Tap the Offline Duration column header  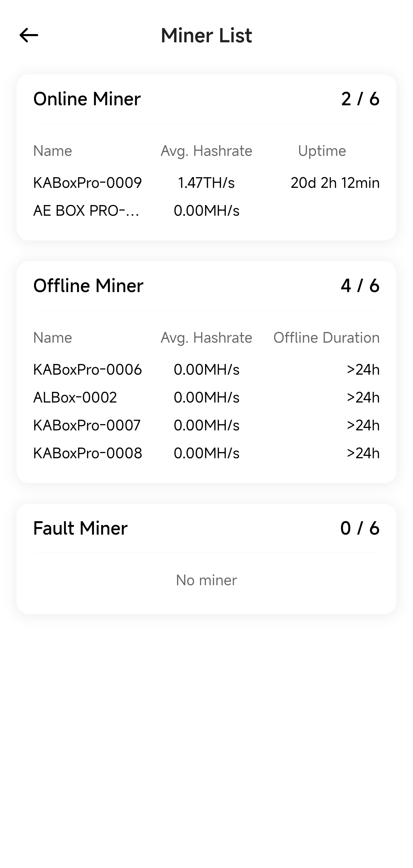(x=327, y=338)
